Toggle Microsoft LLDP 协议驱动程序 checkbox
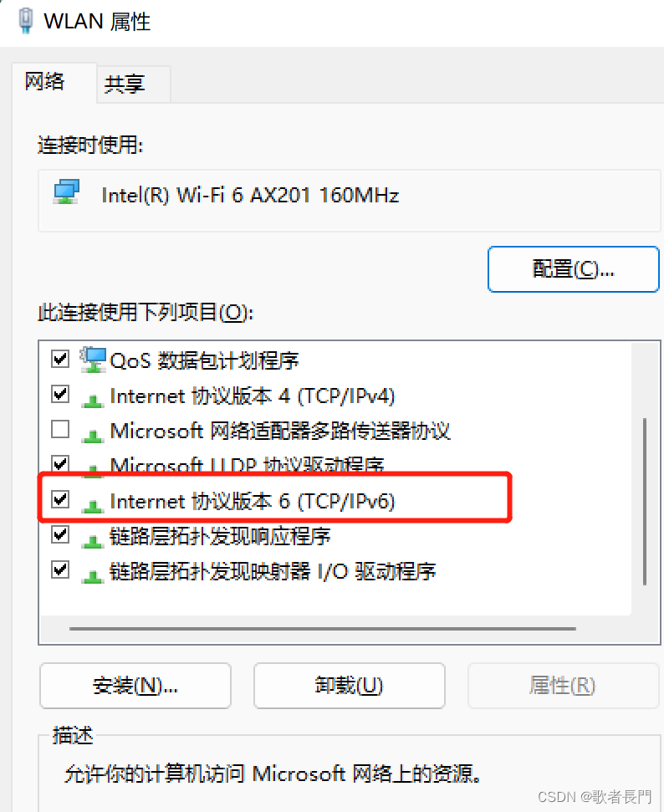The image size is (664, 812). (60, 463)
